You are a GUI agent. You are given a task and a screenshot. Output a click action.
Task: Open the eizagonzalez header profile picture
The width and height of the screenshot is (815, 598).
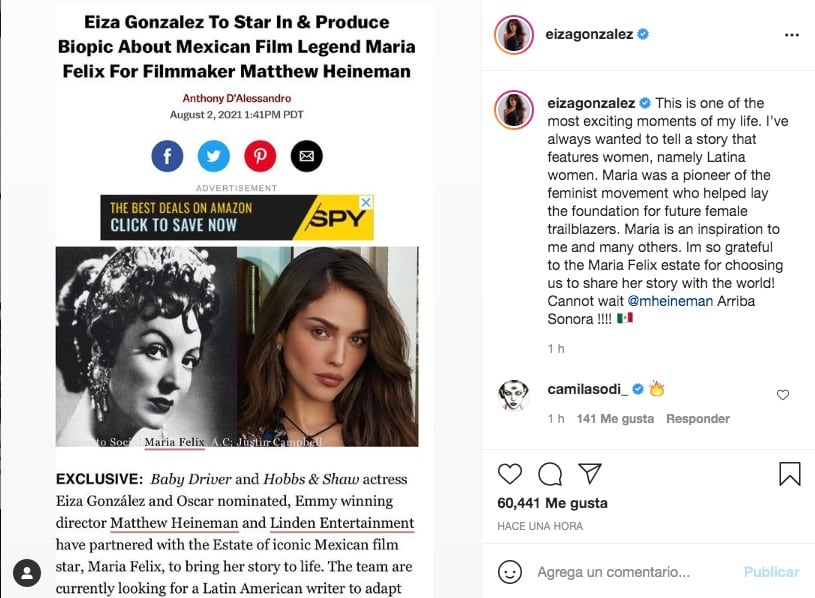tap(513, 35)
